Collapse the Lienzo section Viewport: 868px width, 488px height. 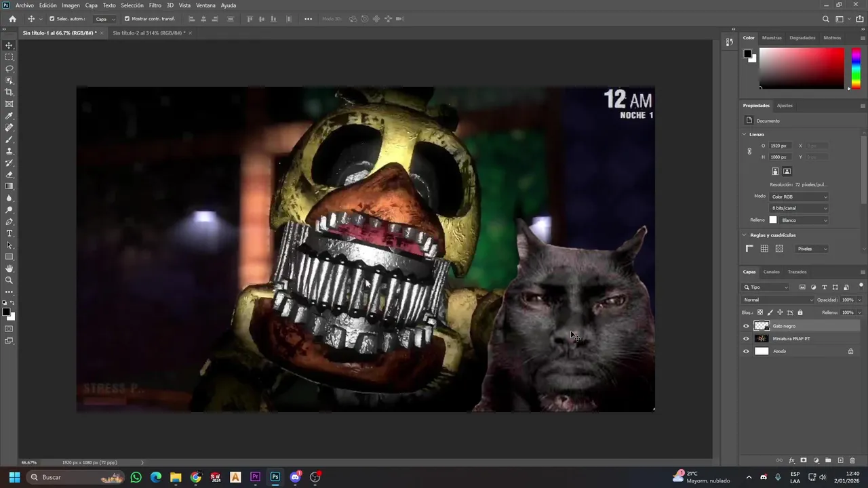coord(744,134)
